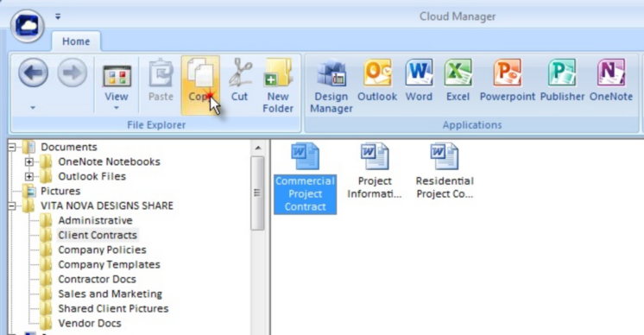Launch Outlook from Applications
The height and width of the screenshot is (335, 644).
[x=377, y=81]
